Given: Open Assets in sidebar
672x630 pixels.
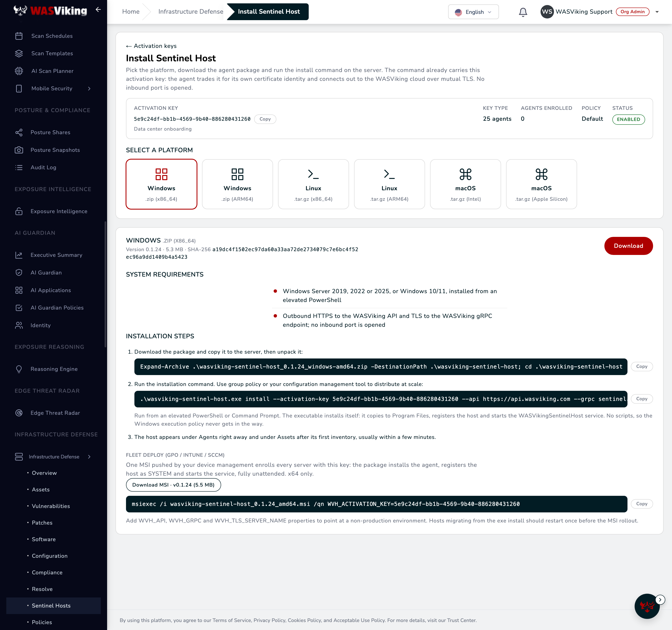Looking at the screenshot, I should (x=41, y=489).
